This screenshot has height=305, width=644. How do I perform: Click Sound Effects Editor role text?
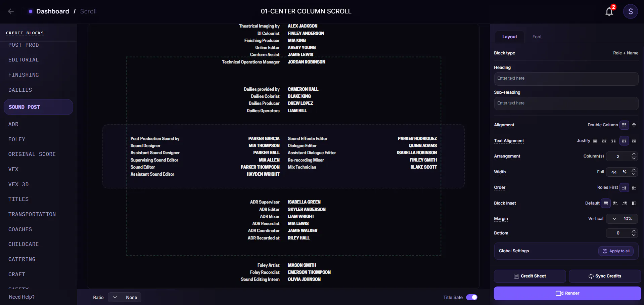coord(307,138)
